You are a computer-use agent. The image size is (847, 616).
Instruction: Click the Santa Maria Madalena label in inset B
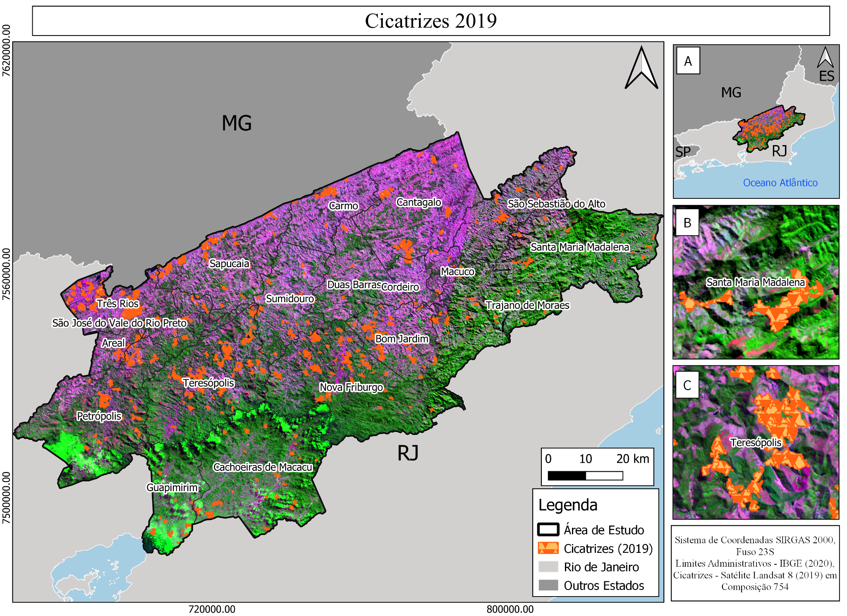click(756, 282)
